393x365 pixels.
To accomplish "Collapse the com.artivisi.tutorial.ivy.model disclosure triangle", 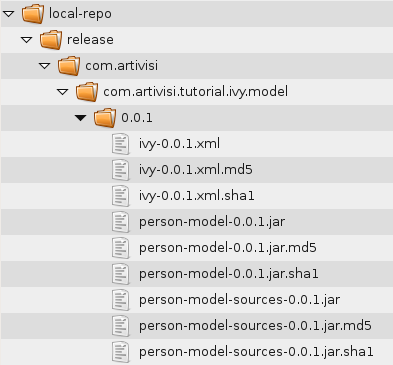I will click(x=62, y=92).
